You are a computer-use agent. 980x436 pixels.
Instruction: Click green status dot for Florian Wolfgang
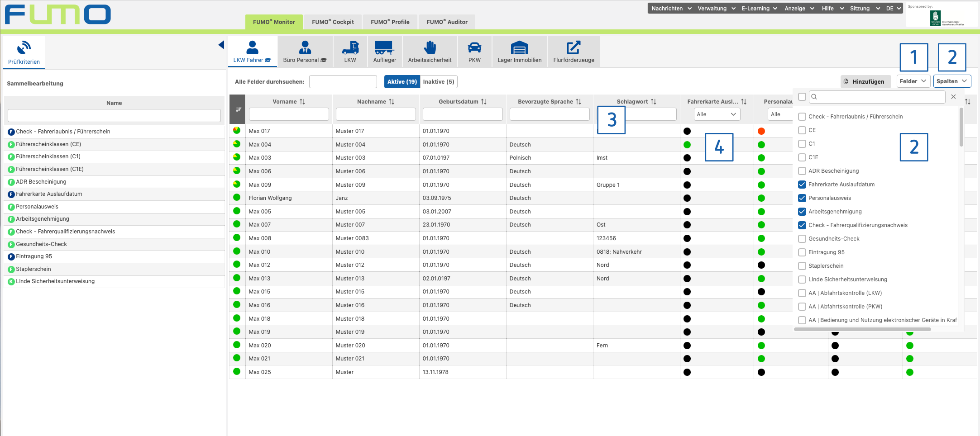pos(237,197)
